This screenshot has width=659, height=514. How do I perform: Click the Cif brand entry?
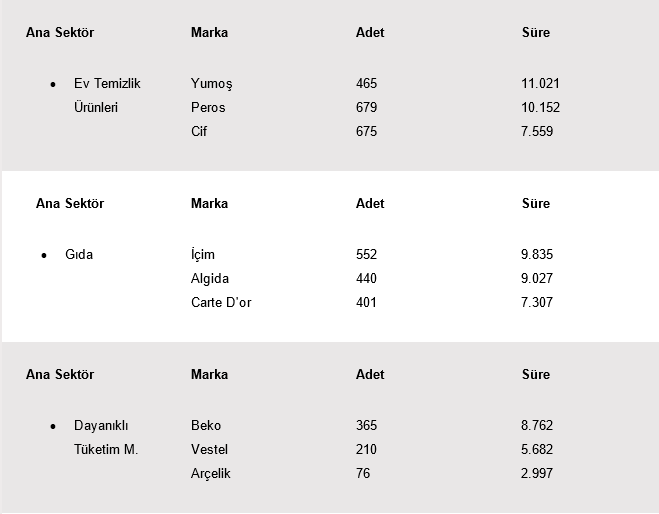pos(199,132)
